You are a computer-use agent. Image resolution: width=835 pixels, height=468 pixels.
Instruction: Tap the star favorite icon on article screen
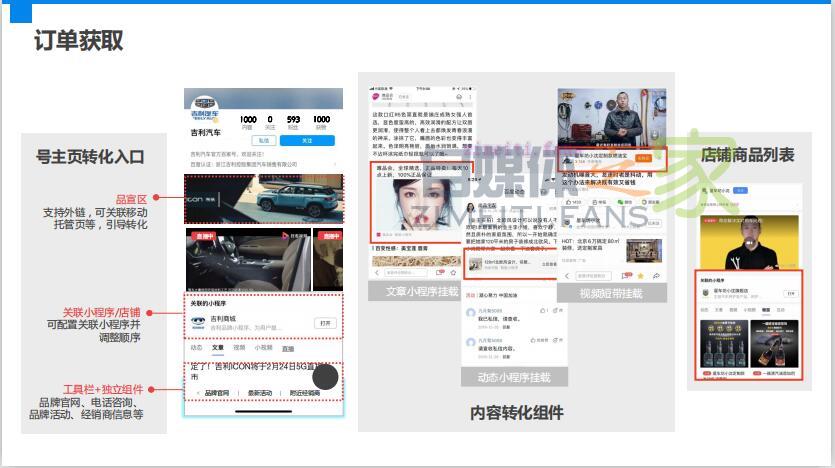(453, 273)
